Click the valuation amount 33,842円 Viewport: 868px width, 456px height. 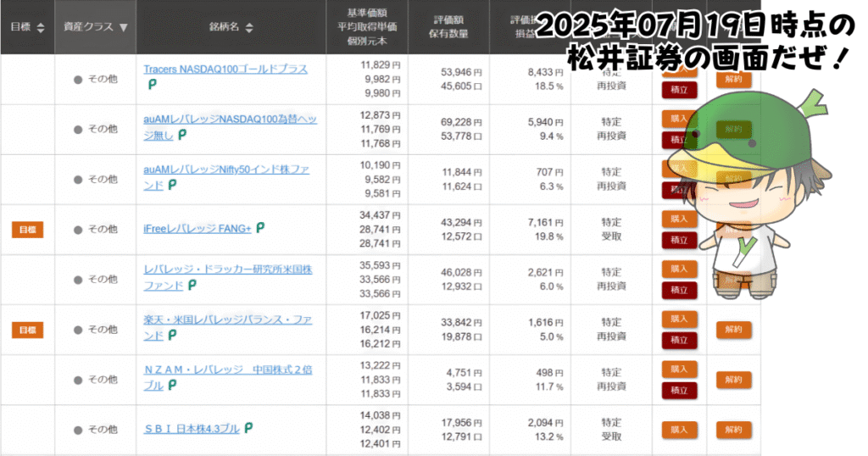[x=461, y=323]
